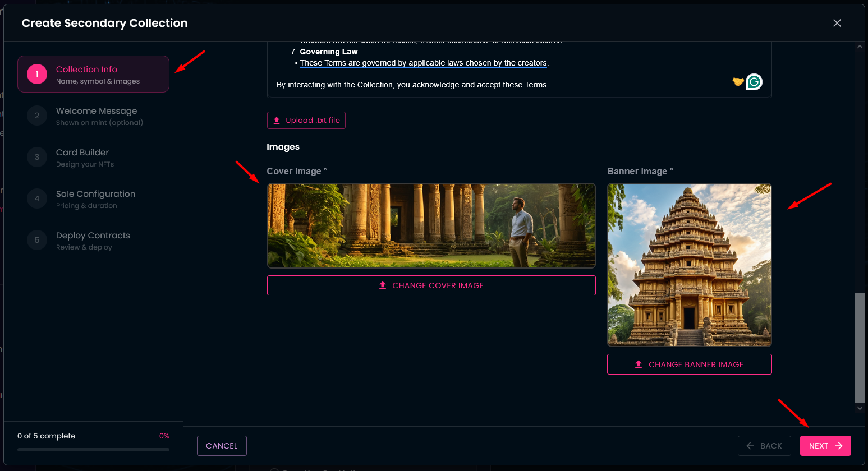Click Change Cover Image button
The height and width of the screenshot is (471, 868).
[x=431, y=285]
